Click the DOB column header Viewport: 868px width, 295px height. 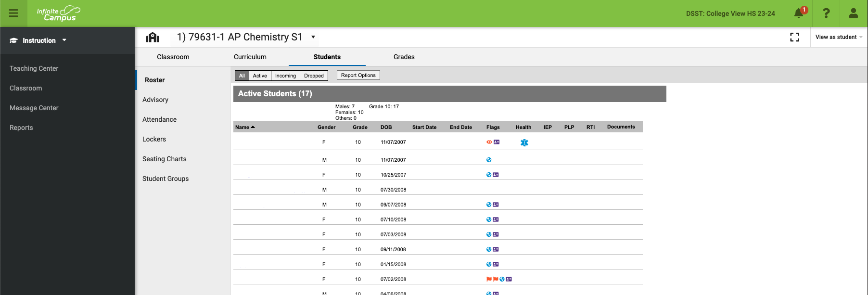tap(386, 127)
